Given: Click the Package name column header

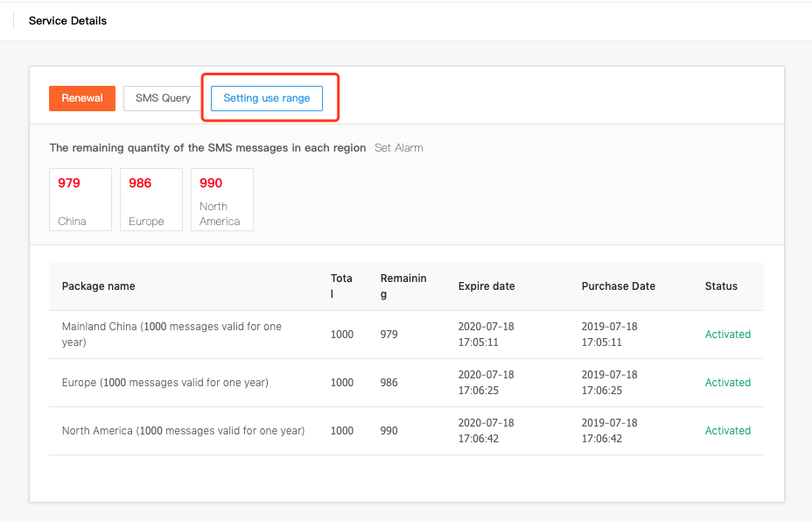Looking at the screenshot, I should point(98,286).
